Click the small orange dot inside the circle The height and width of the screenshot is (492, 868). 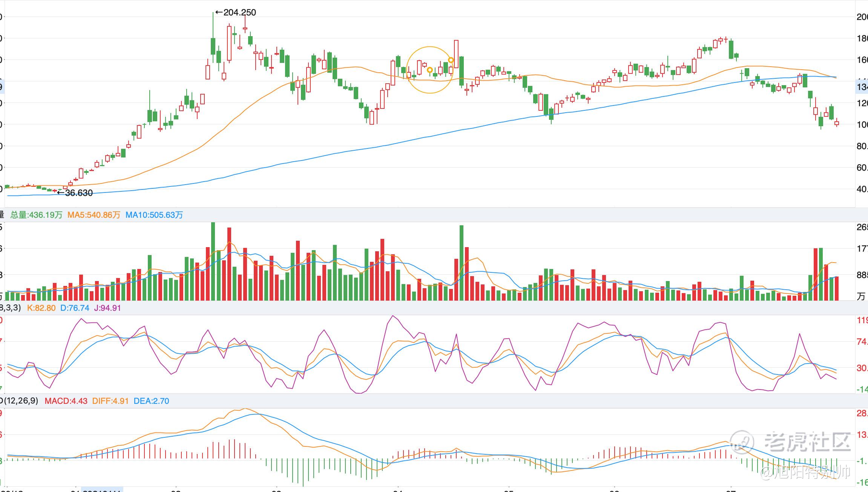429,70
